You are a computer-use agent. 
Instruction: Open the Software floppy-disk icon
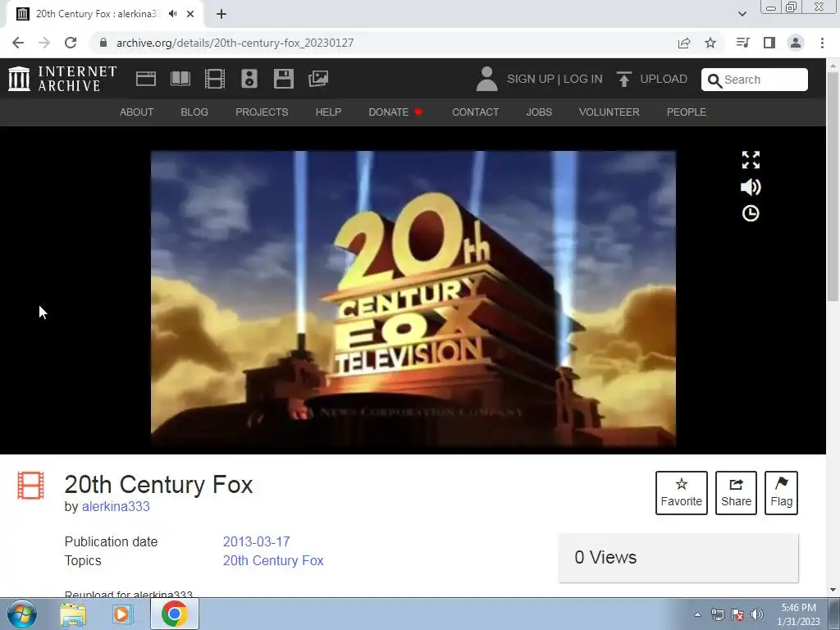283,79
